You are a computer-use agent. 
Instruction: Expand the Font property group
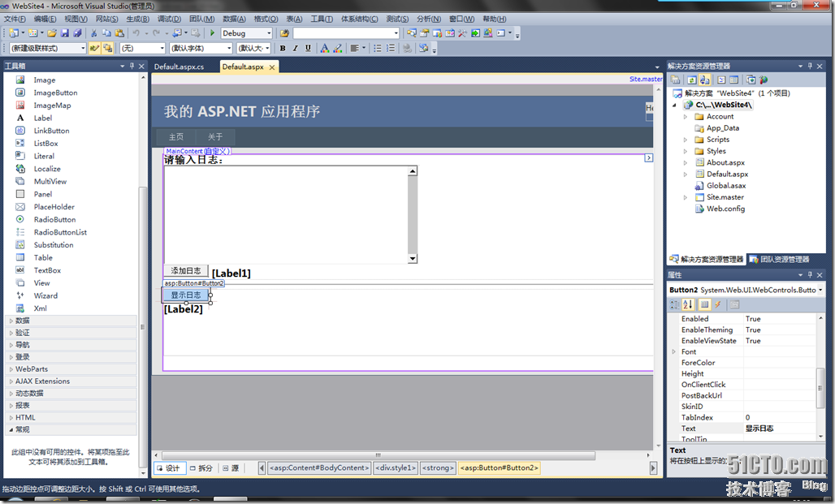[673, 351]
